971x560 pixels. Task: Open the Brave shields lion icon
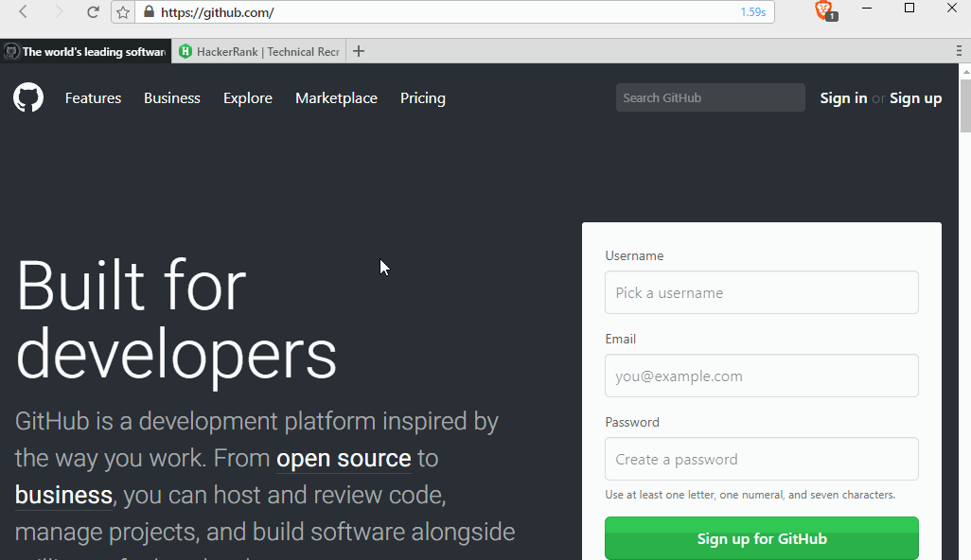[823, 9]
